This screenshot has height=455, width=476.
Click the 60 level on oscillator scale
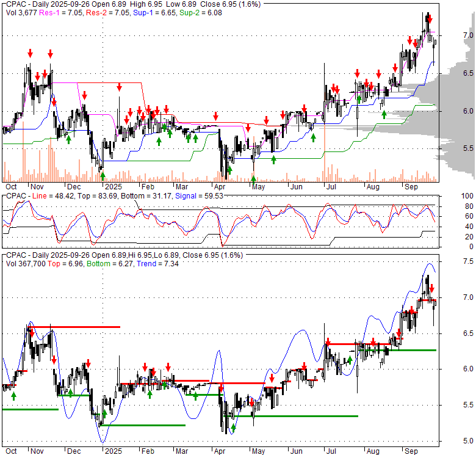click(x=469, y=216)
